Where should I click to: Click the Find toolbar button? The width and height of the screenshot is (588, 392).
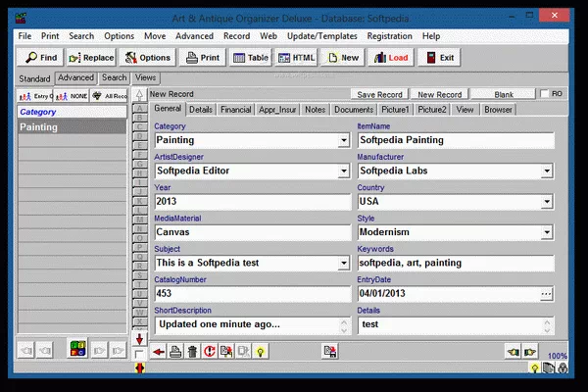point(40,58)
